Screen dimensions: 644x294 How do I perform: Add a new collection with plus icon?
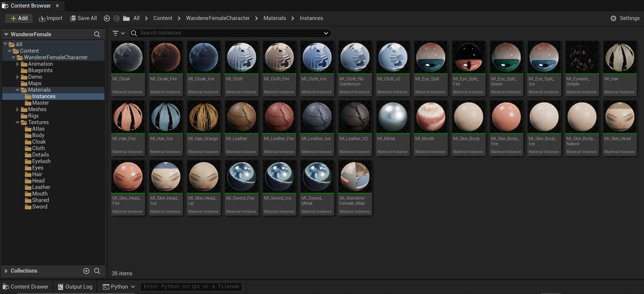tap(86, 271)
